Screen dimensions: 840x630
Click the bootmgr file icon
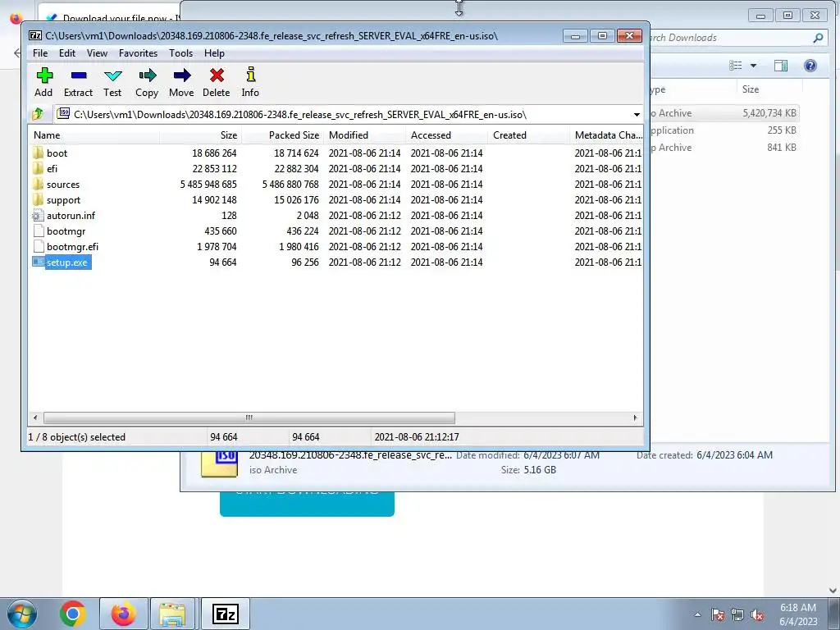(38, 231)
